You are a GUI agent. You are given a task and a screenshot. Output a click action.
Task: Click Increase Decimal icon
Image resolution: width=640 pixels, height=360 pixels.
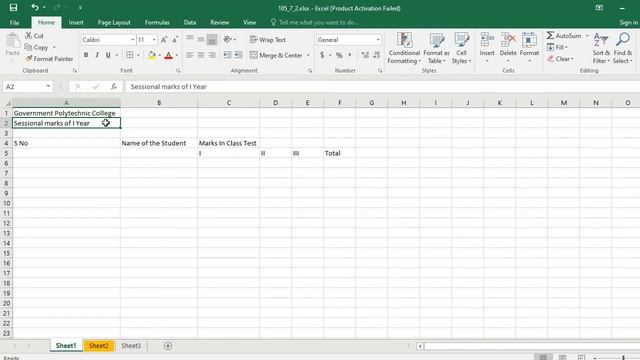pyautogui.click(x=365, y=55)
